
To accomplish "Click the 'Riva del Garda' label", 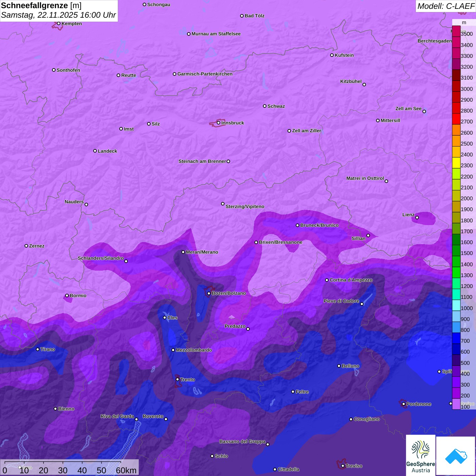I will tap(117, 417).
